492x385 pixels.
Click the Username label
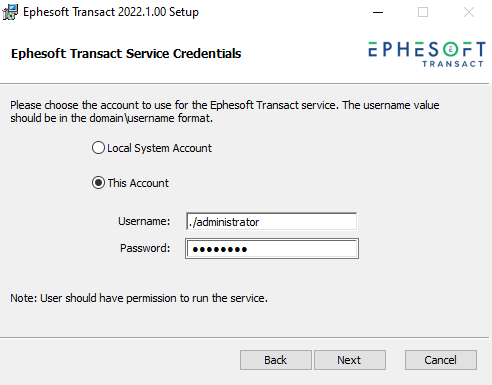[x=144, y=221]
